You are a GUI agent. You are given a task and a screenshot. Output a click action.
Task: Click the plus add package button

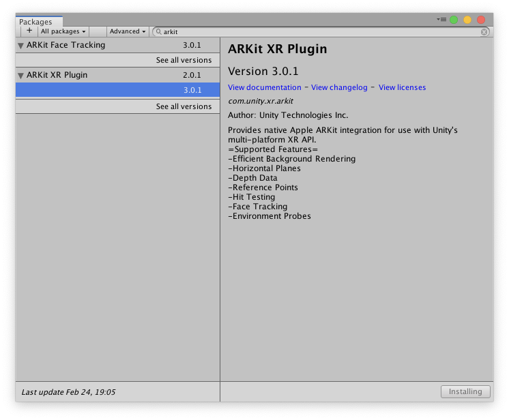pyautogui.click(x=29, y=31)
